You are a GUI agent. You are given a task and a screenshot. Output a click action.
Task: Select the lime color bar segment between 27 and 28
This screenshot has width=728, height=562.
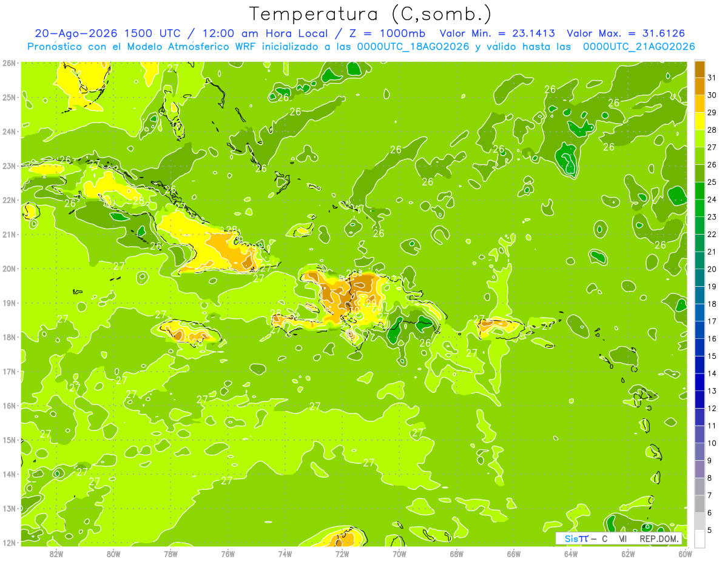tap(699, 138)
